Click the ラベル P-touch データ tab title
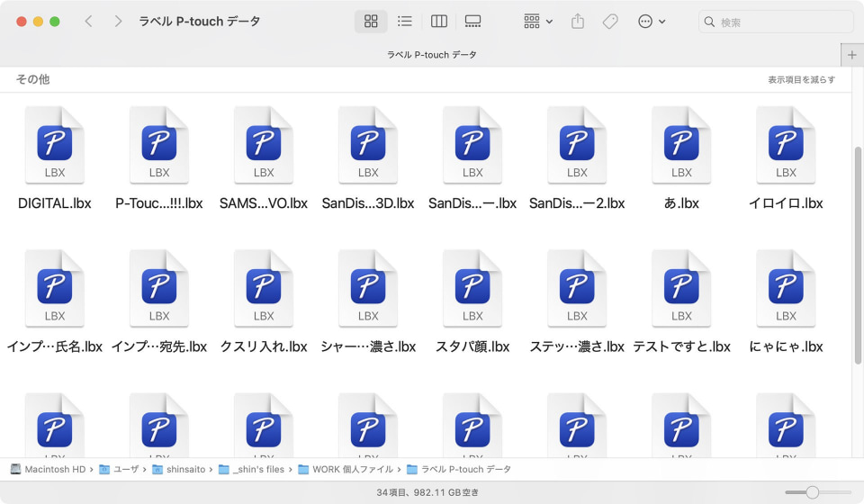This screenshot has height=504, width=864. pyautogui.click(x=431, y=55)
